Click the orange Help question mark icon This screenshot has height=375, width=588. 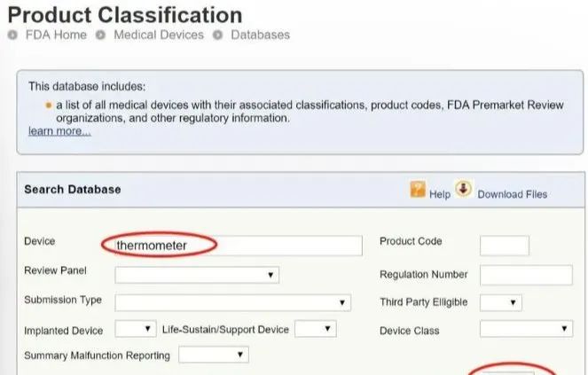[418, 189]
